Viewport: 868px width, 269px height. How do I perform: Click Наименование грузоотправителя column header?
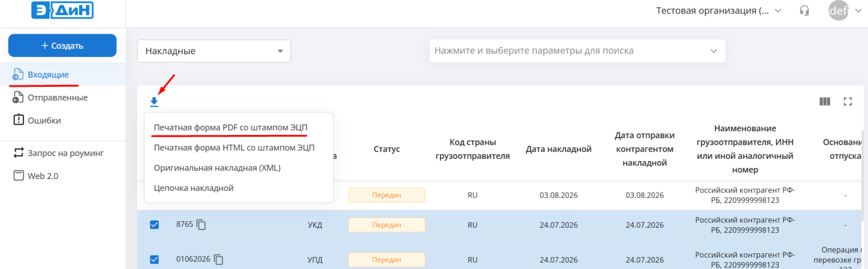[745, 149]
